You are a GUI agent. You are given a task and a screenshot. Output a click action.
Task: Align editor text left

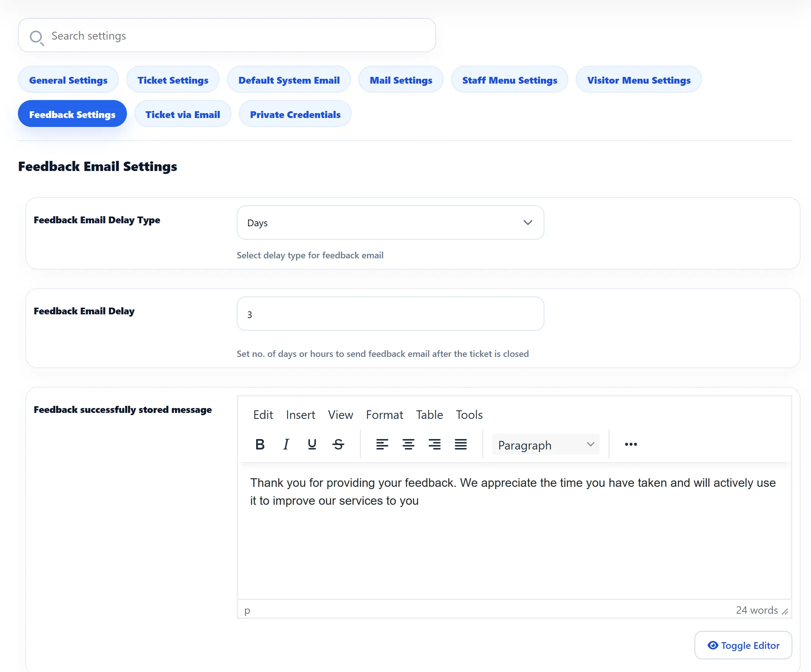(x=382, y=444)
